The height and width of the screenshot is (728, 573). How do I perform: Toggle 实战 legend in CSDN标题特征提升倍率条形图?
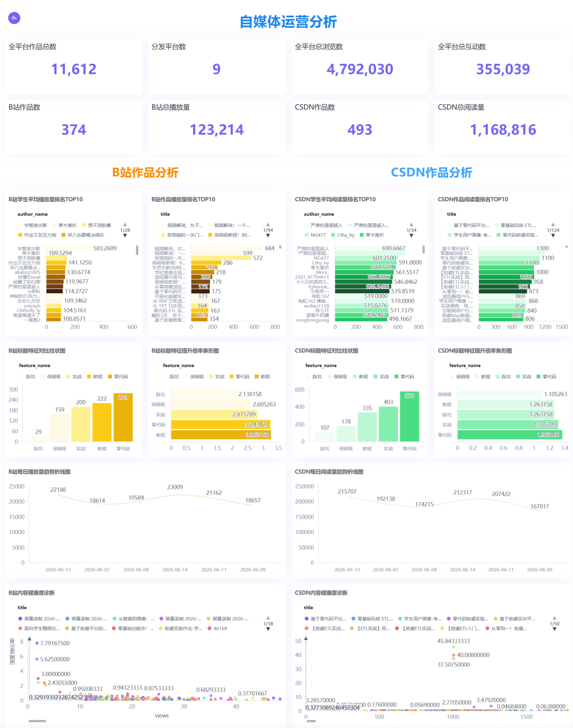click(524, 377)
